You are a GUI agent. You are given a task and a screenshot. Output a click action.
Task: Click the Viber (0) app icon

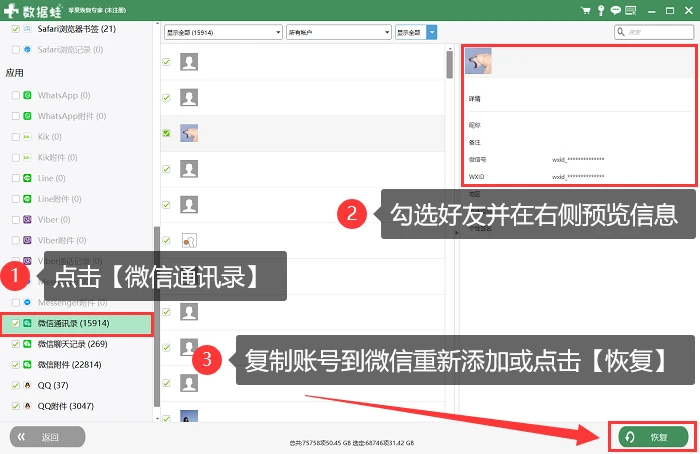tap(27, 220)
